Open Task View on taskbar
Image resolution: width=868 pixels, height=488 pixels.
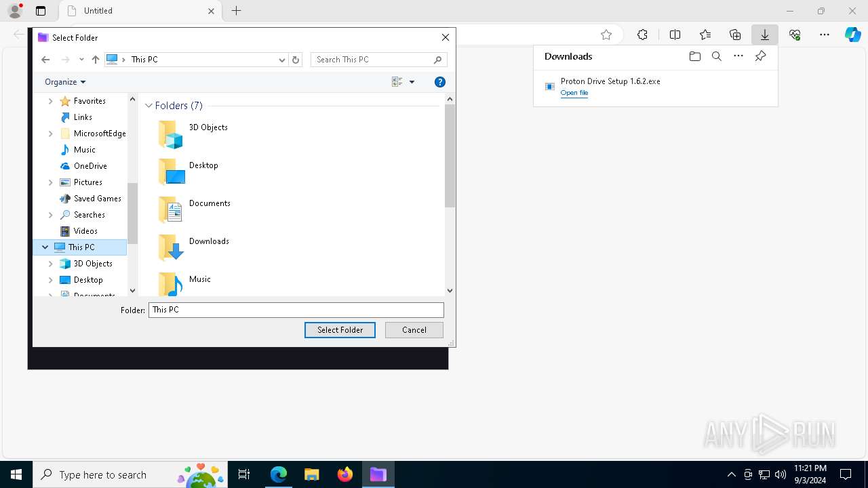(244, 474)
